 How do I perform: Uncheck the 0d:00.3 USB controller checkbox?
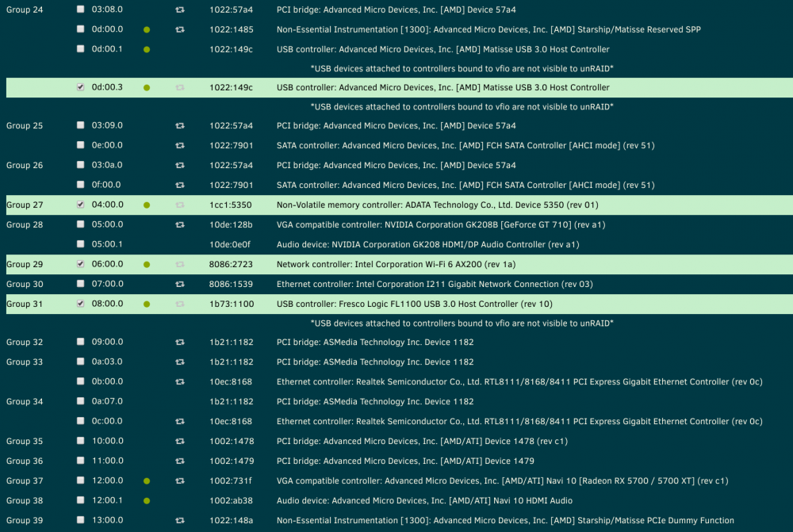80,87
